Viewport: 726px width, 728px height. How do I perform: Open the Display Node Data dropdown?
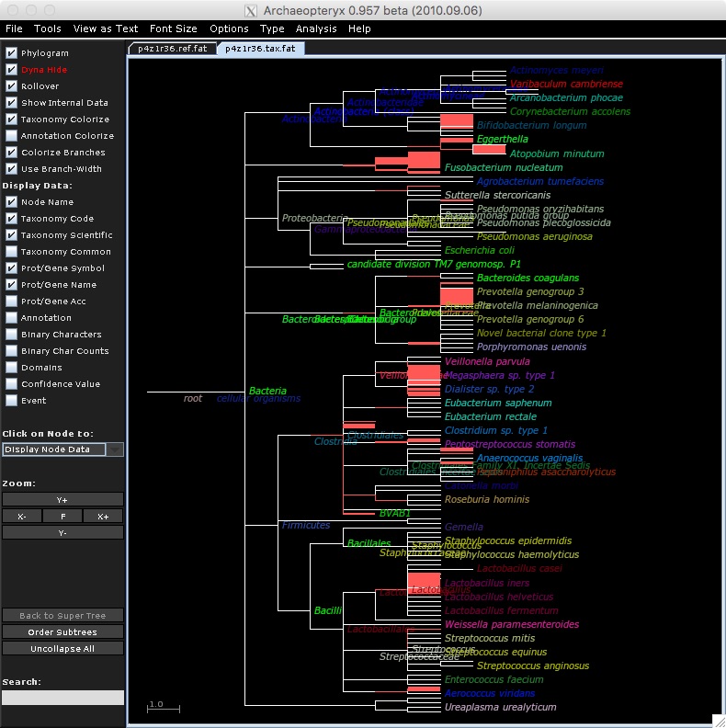tap(62, 449)
